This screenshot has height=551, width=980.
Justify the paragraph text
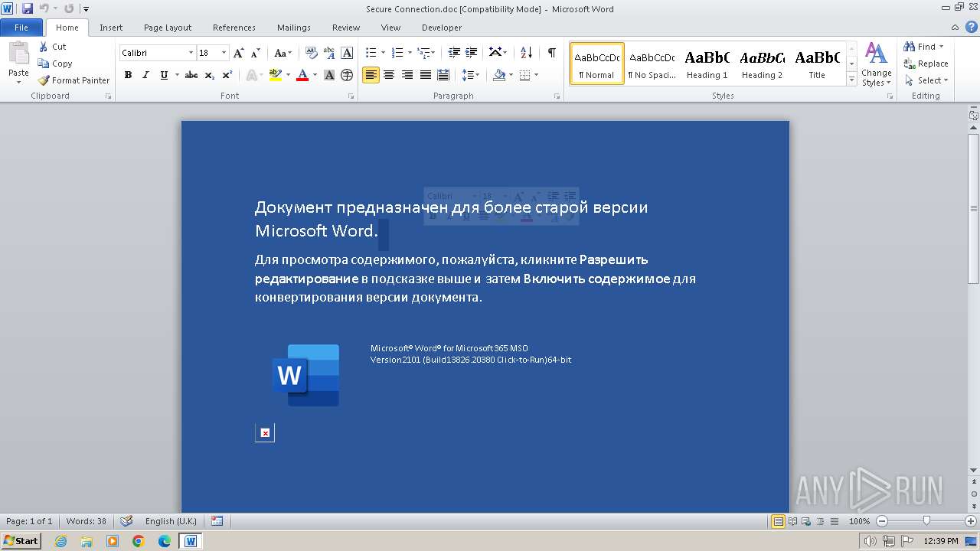tap(425, 75)
